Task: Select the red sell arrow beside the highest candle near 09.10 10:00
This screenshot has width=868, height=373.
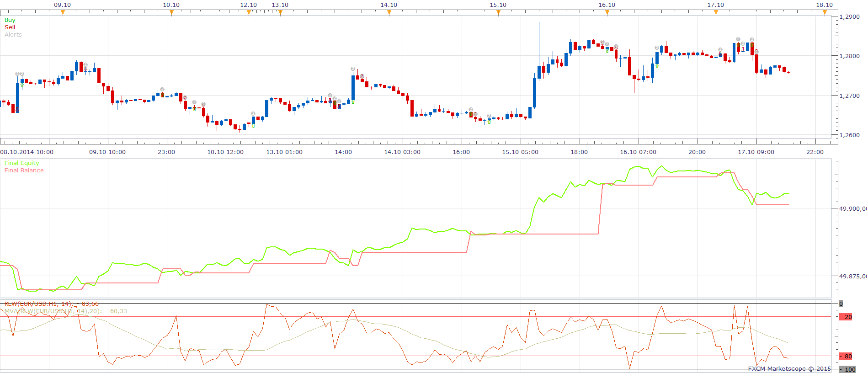Action: [x=85, y=69]
